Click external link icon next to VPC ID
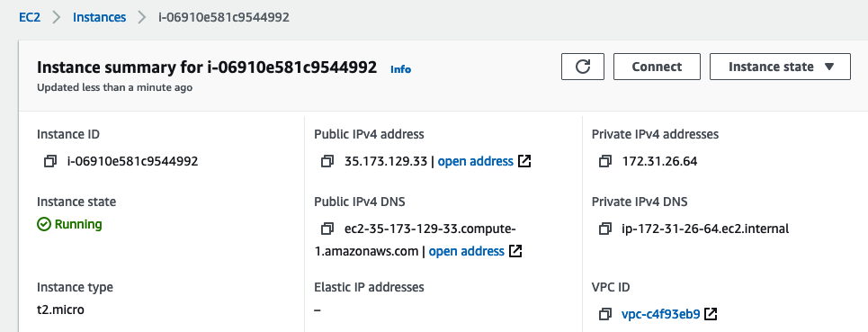Viewport: 868px width, 332px height. 711,314
